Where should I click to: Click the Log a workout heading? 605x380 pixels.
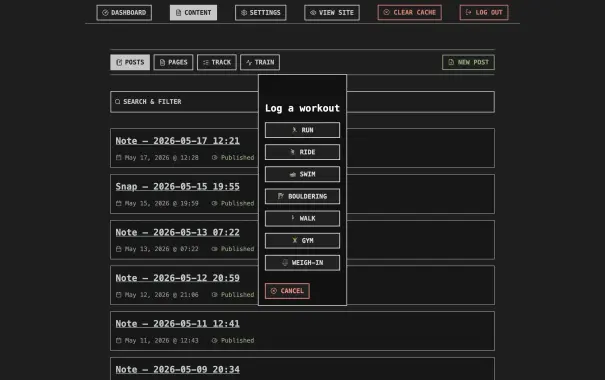[302, 108]
